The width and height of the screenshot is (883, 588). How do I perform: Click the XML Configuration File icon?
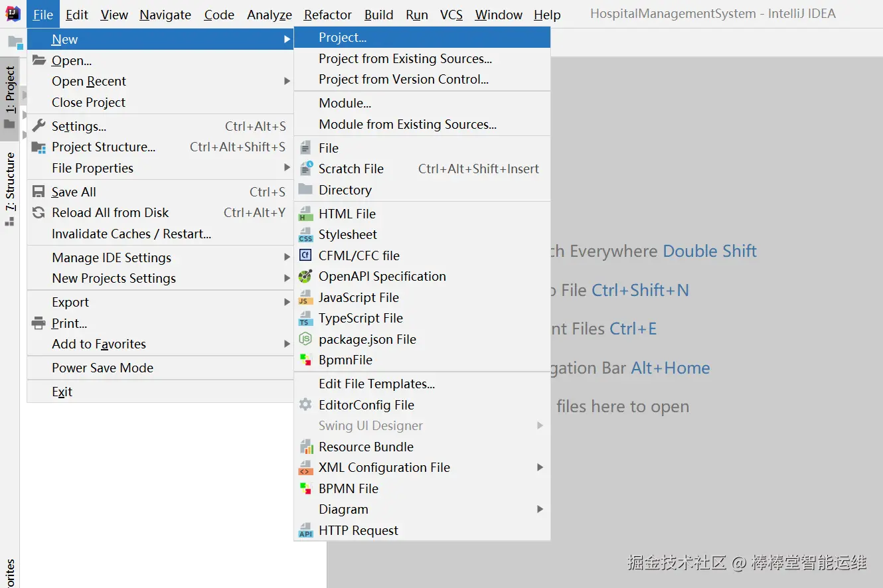pyautogui.click(x=305, y=468)
